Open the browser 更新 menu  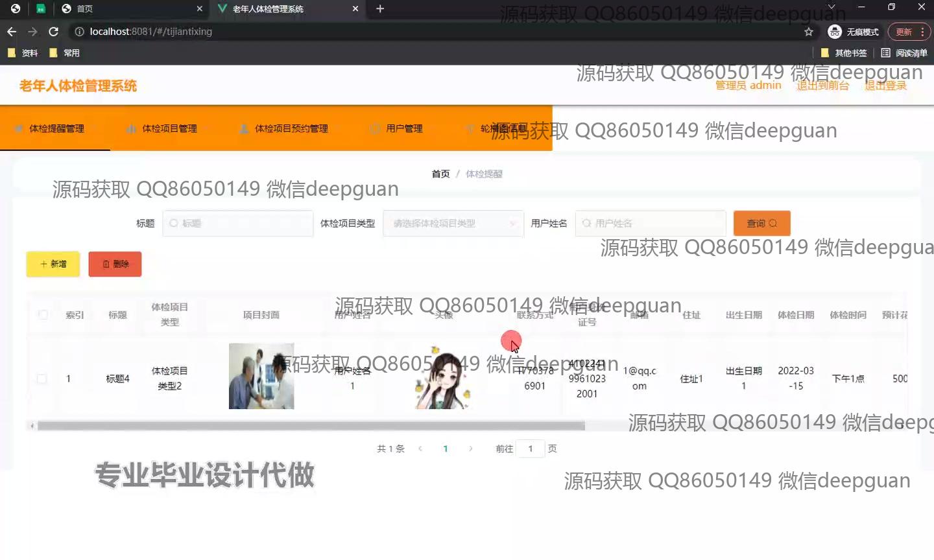(x=909, y=32)
